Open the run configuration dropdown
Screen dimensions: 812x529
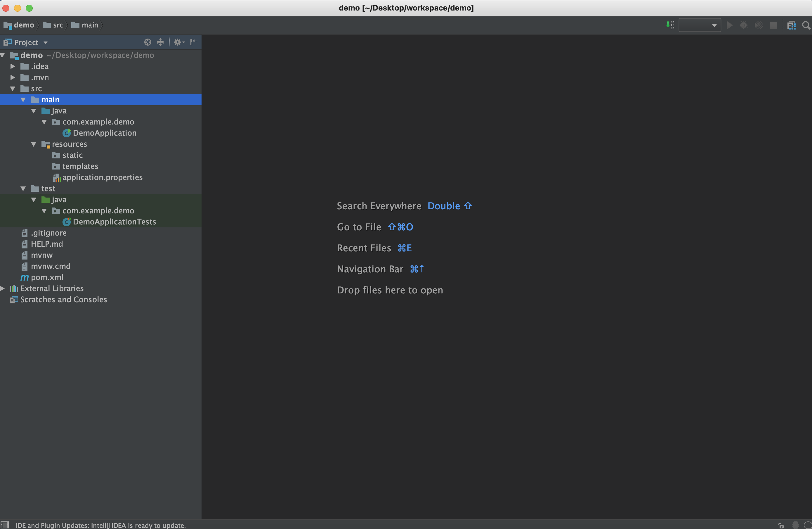tap(700, 25)
